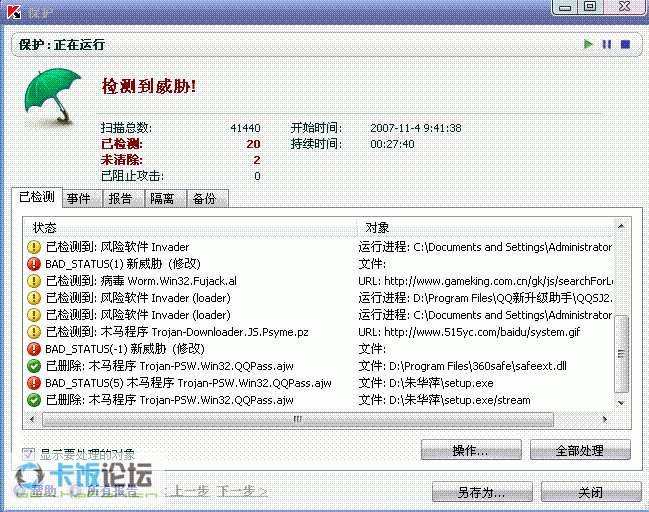This screenshot has height=512, width=649.
Task: Click vertical scrollbar up arrow
Action: coord(621,226)
